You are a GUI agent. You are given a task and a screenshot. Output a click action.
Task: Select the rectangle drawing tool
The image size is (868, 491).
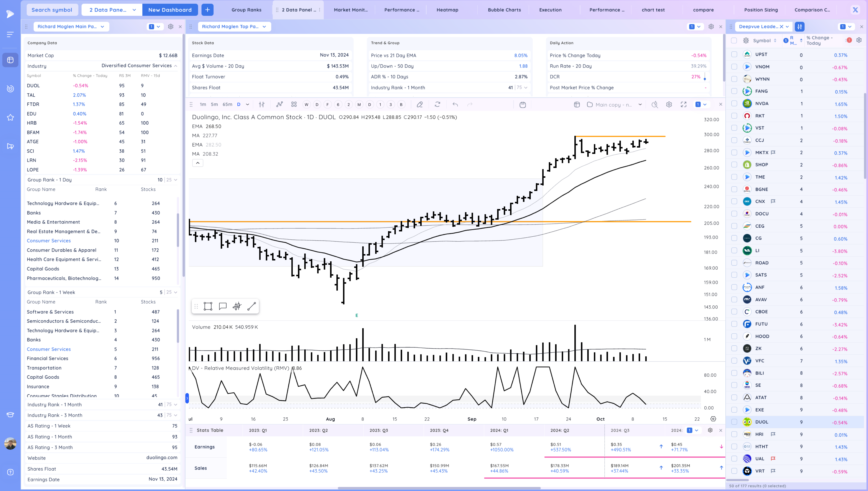(208, 306)
